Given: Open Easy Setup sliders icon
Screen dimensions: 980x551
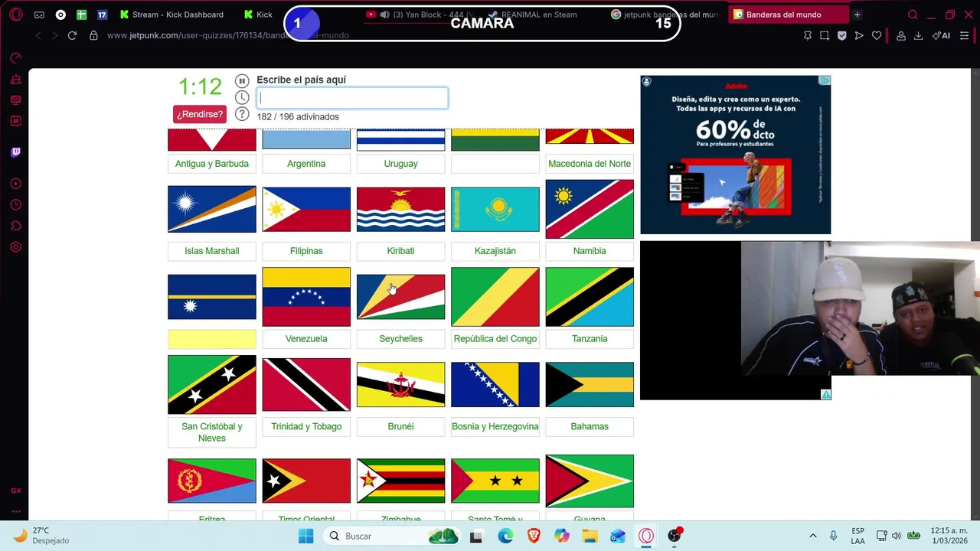Looking at the screenshot, I should 964,35.
